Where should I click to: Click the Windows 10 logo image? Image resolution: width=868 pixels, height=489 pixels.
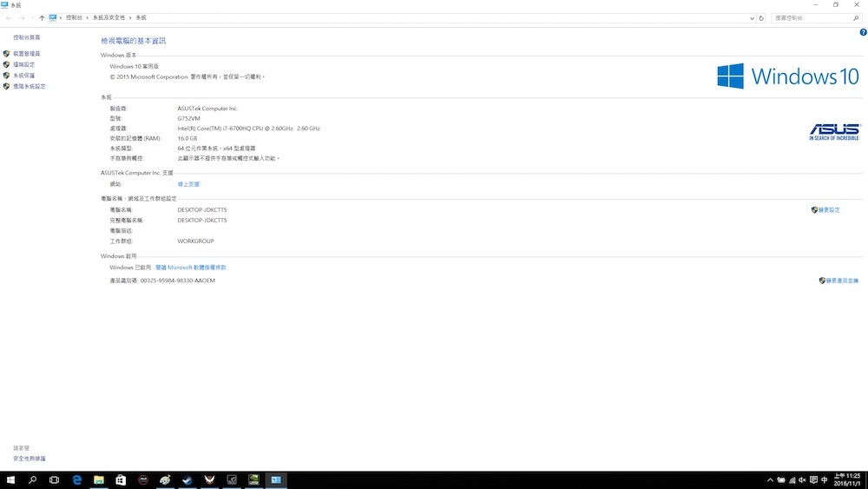[788, 76]
